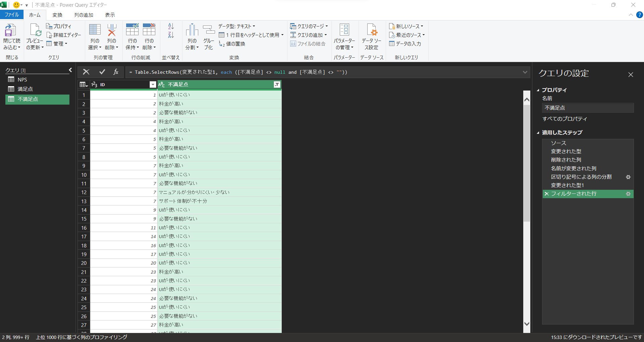Select the ソース applied step
Viewport: 644px width, 342px height.
click(x=588, y=143)
